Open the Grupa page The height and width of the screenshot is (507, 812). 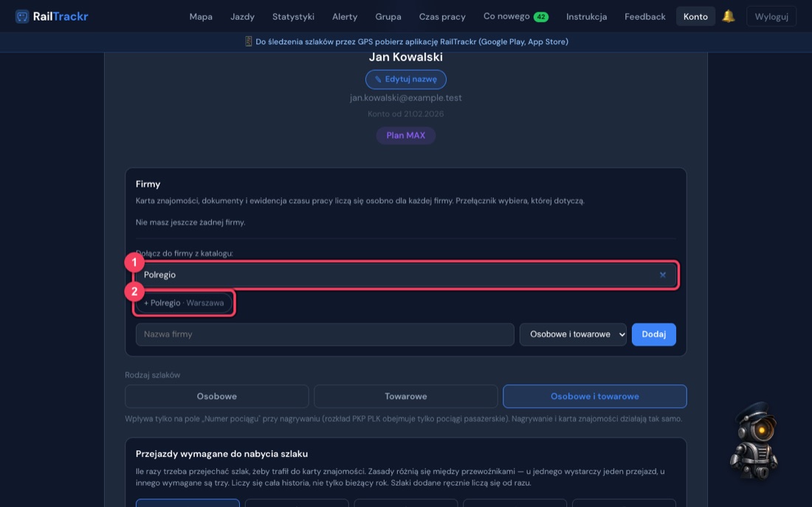point(388,16)
